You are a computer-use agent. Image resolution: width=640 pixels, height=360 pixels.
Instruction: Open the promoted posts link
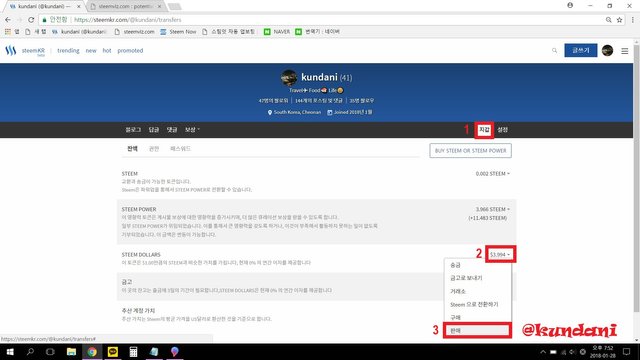pyautogui.click(x=130, y=51)
